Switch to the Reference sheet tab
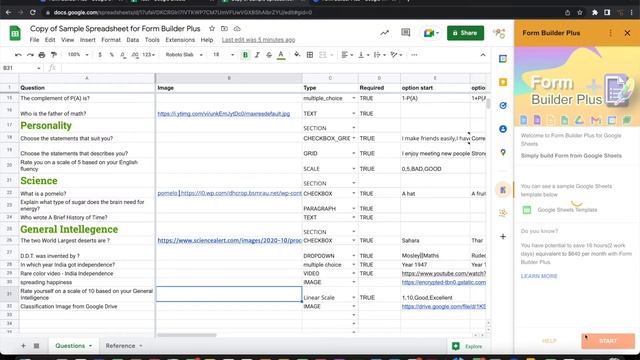640x360 pixels. tap(120, 346)
